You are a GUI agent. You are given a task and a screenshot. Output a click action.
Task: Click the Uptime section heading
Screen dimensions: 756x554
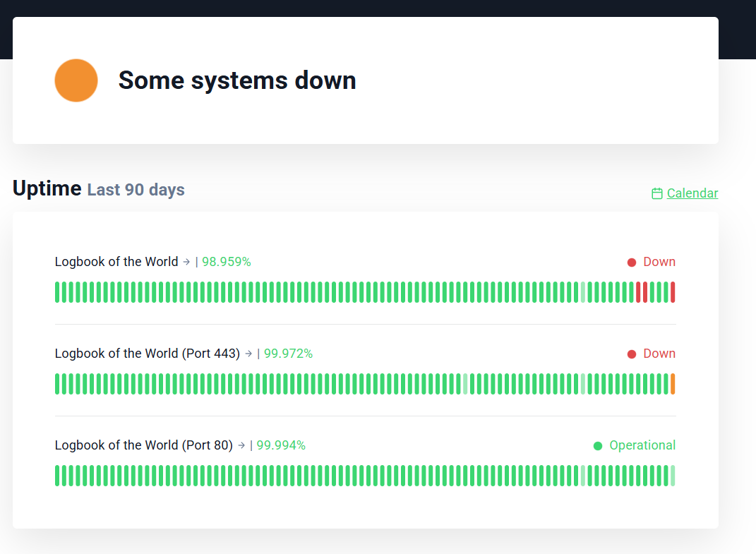tap(47, 188)
